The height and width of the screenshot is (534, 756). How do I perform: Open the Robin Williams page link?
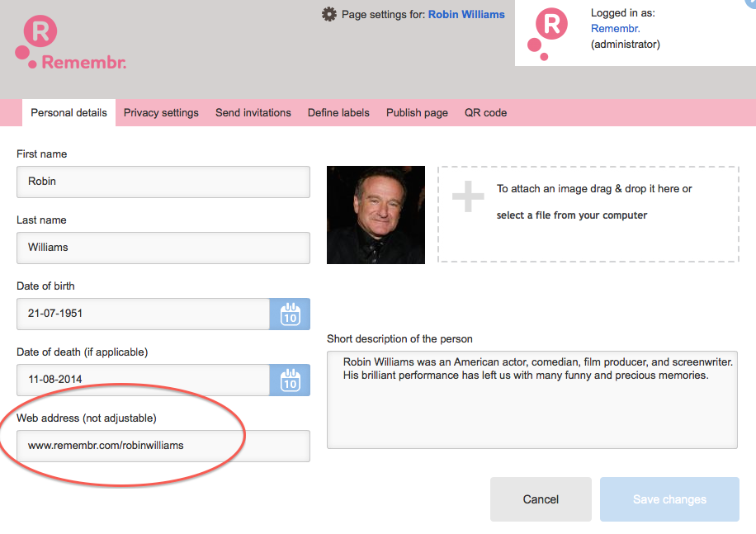point(466,14)
